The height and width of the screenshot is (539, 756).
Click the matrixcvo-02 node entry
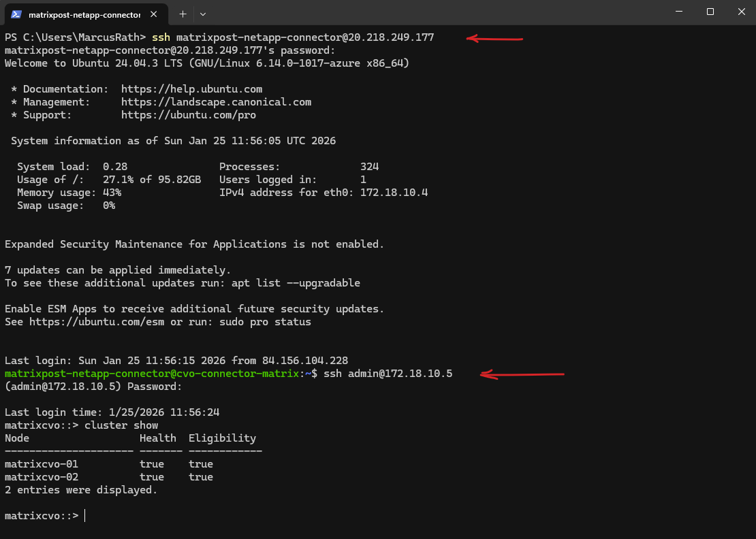pyautogui.click(x=42, y=477)
